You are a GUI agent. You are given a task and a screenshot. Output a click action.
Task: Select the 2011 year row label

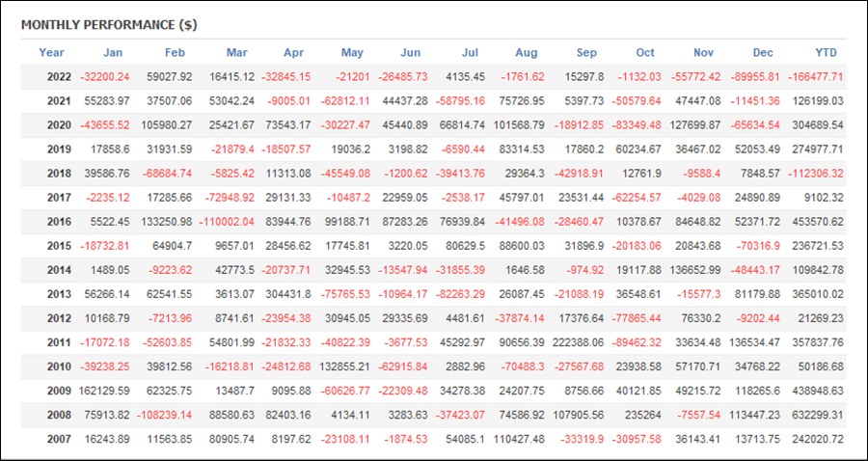tap(59, 342)
